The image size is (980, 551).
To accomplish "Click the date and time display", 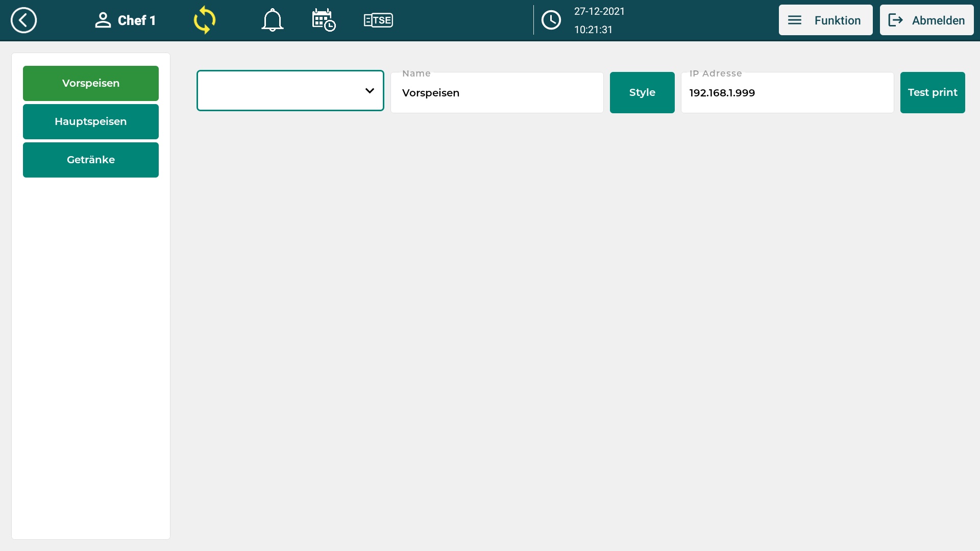I will coord(599,20).
